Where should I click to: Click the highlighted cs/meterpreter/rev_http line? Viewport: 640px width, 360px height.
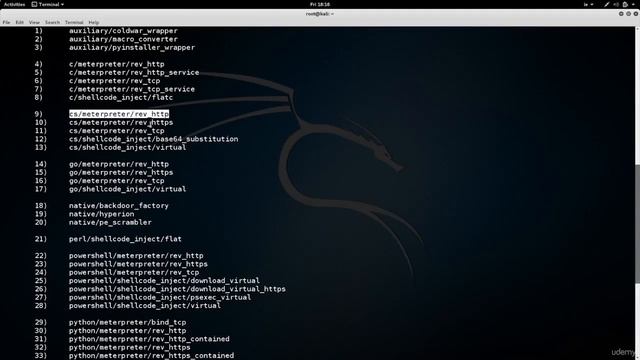[119, 114]
